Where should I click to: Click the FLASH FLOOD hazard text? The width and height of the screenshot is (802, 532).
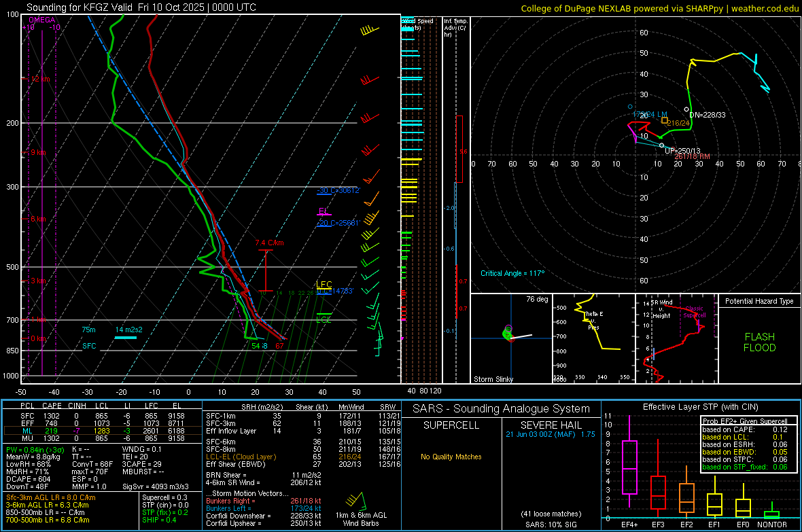tap(760, 342)
